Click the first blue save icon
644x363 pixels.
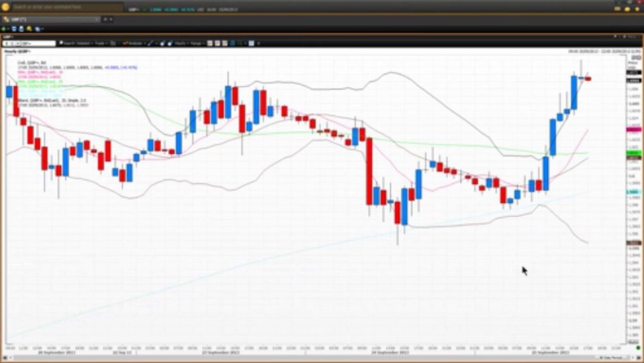coord(14,29)
